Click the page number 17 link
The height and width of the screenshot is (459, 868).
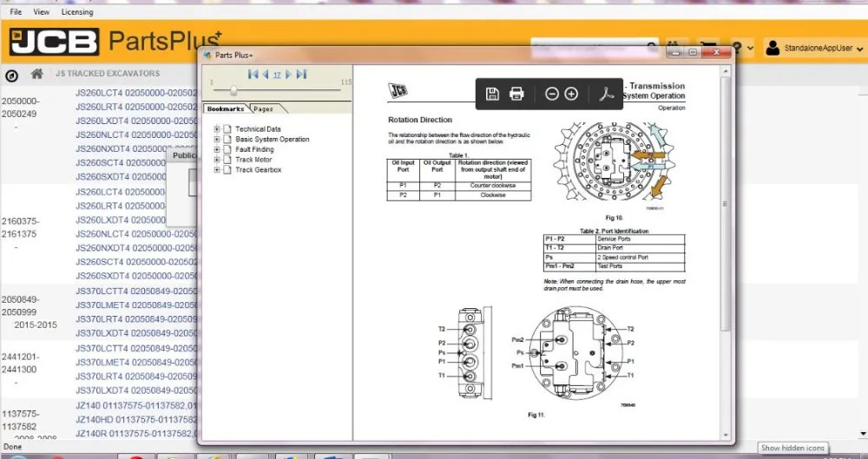coord(277,75)
